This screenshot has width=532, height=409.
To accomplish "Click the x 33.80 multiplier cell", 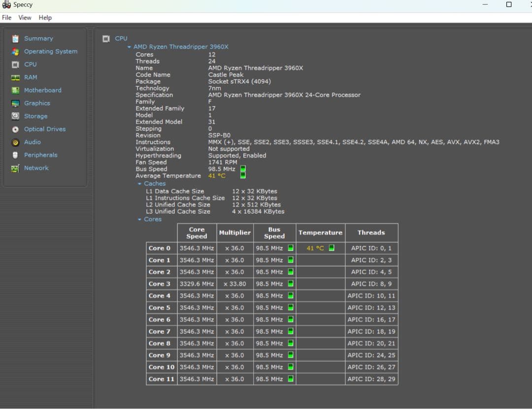I will pyautogui.click(x=235, y=284).
